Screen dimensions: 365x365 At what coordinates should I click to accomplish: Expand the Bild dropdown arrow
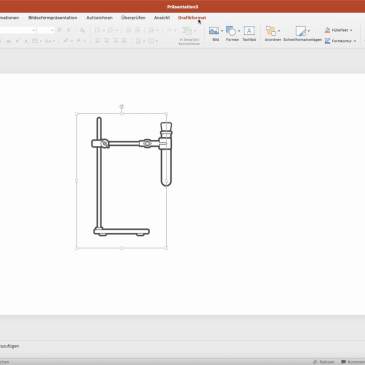coord(222,31)
